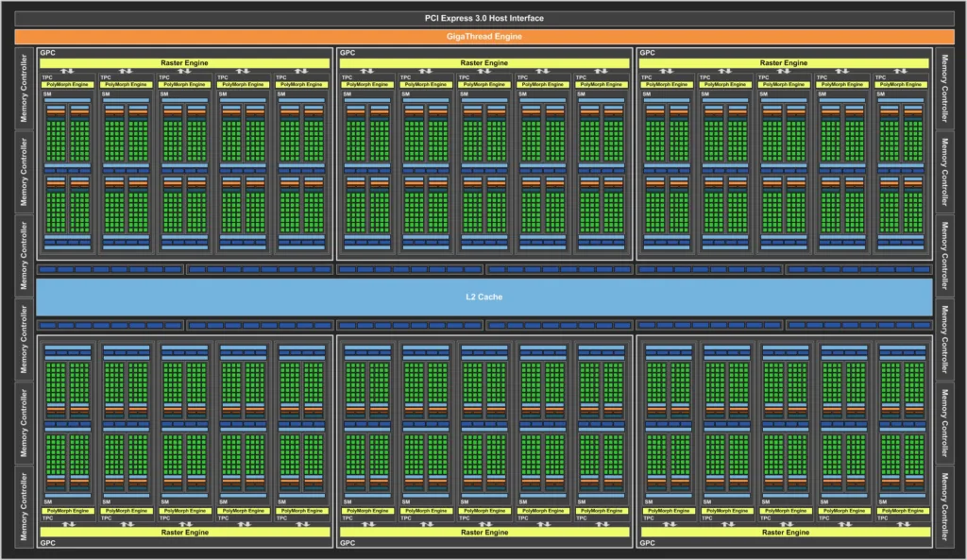967x560 pixels.
Task: Click the last PolyMorph Engine in the top-right GPC
Action: [901, 84]
